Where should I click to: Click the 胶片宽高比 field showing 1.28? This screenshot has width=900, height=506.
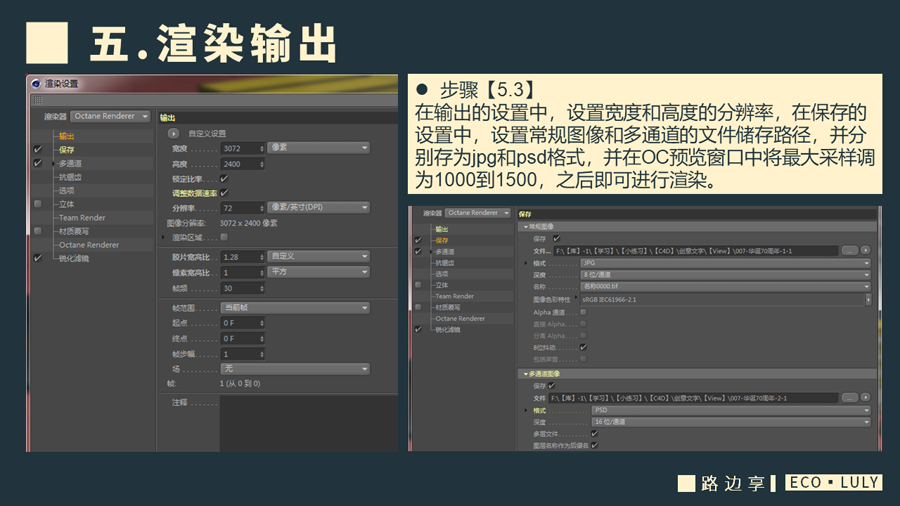(239, 256)
